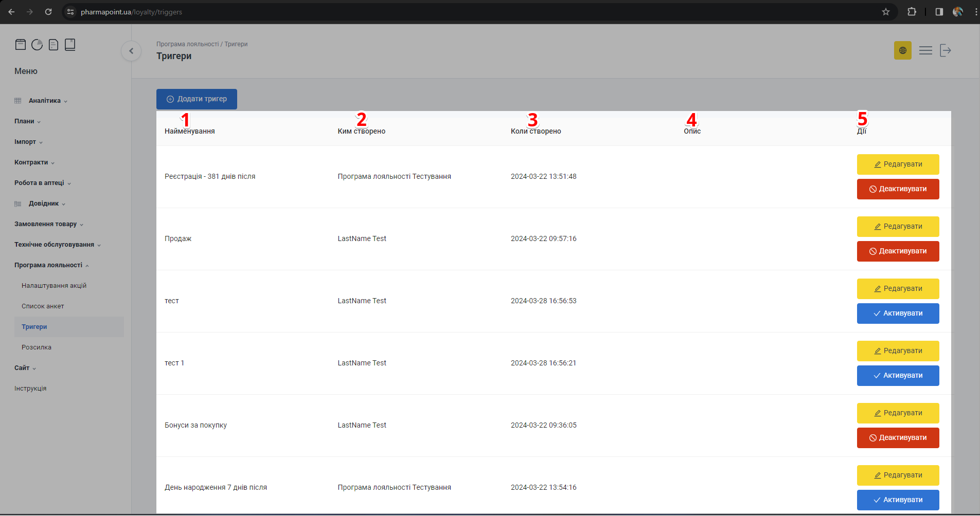Screen dimensions: 980x516
Task: Click the document icon in sidebar header
Action: tap(54, 45)
